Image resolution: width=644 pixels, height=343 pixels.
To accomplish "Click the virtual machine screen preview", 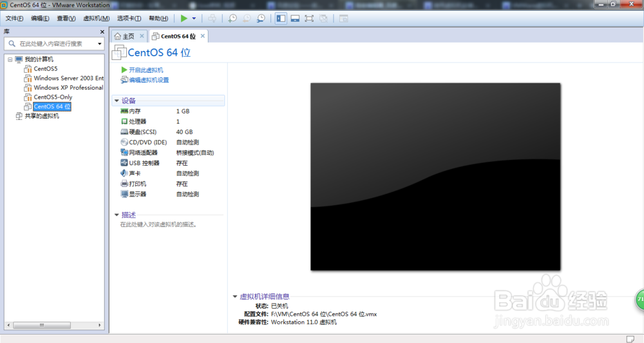I will coord(435,177).
